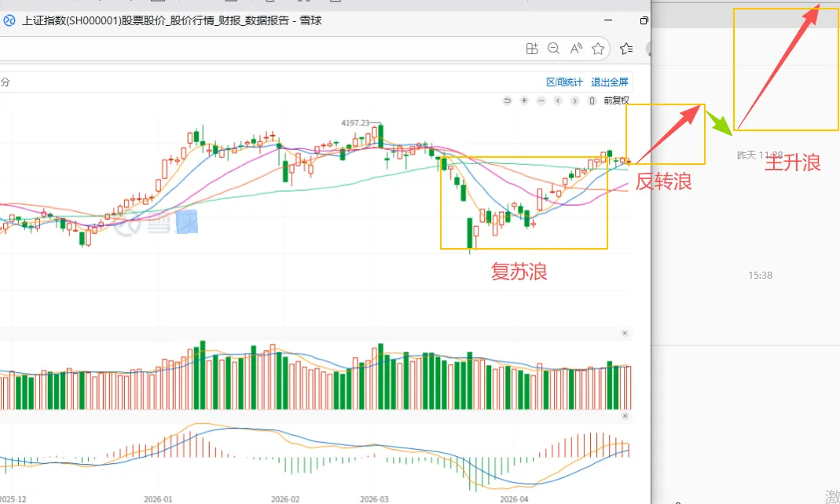Click the 15:38 timestamp in right window
This screenshot has width=840, height=504.
point(760,276)
